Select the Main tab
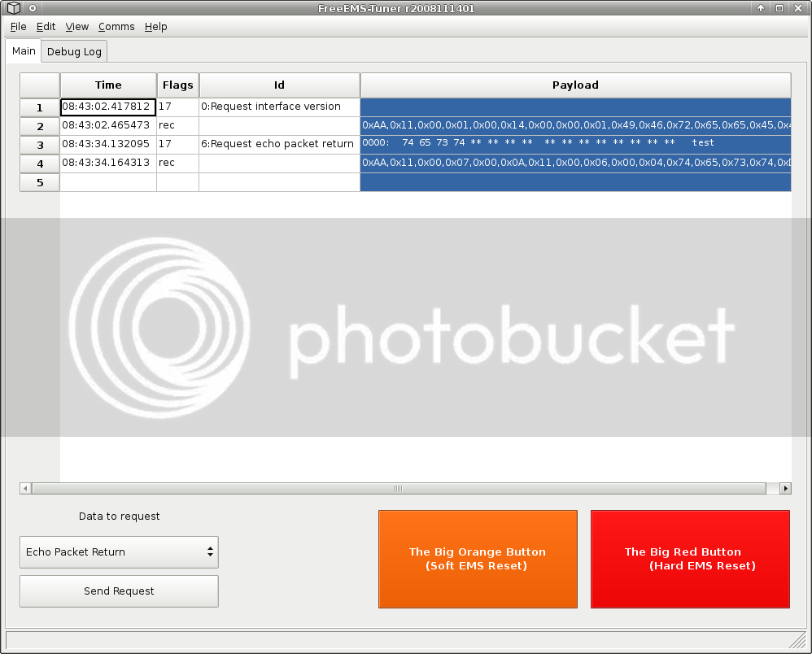This screenshot has width=812, height=654. [x=24, y=51]
